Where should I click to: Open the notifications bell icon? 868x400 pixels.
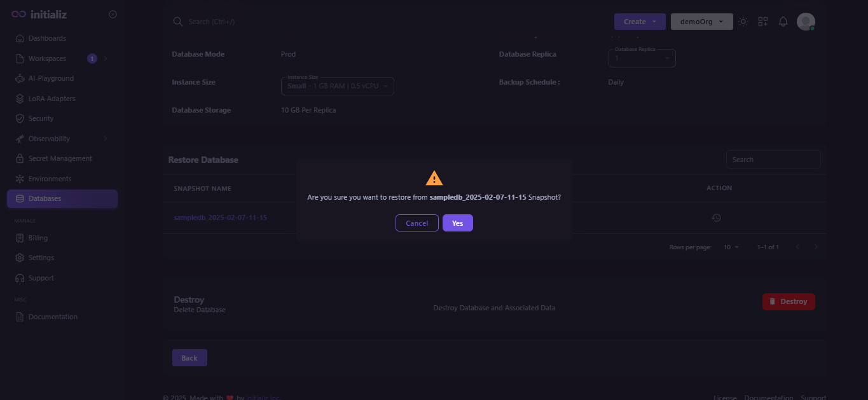tap(783, 22)
